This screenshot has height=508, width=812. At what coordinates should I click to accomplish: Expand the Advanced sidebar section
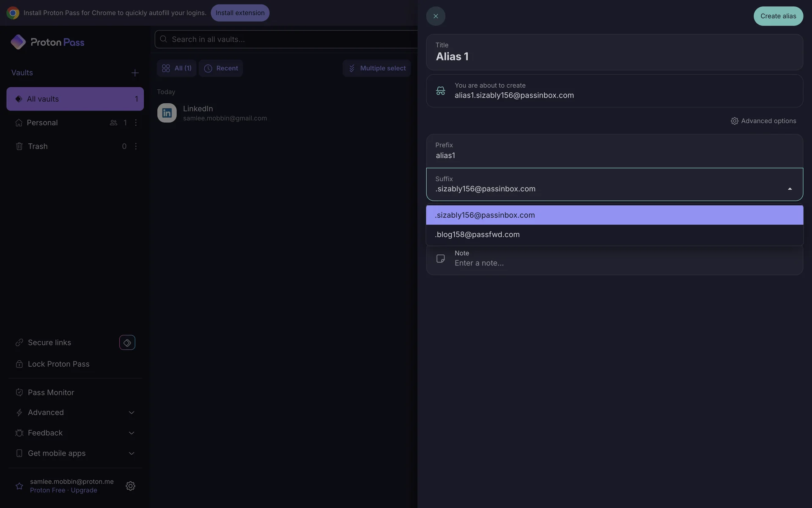pos(131,412)
